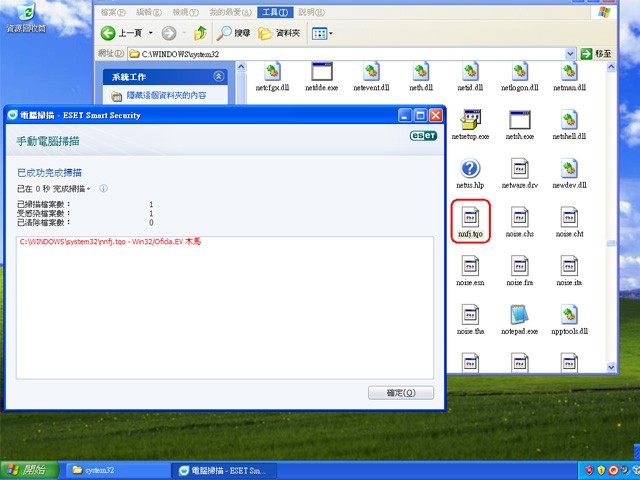This screenshot has height=480, width=640.
Task: Select the netui.hlp help file icon
Action: 470,169
